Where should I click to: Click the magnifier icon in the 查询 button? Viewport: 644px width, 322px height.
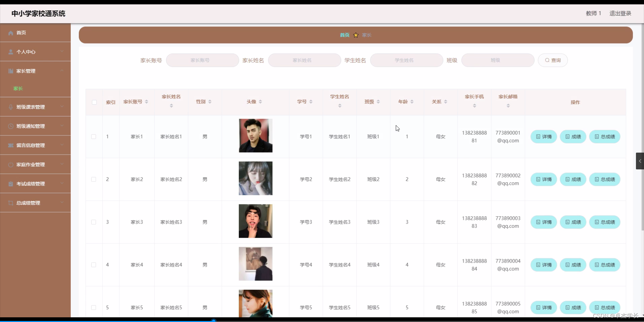[546, 60]
